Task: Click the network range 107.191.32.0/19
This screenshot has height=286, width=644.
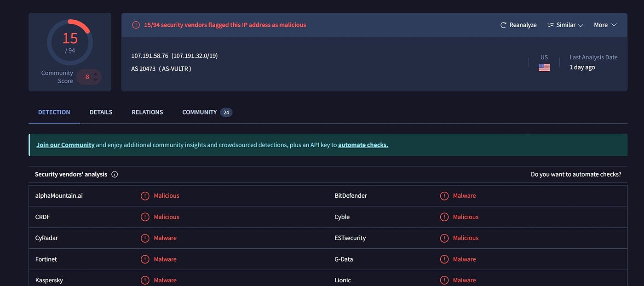Action: coord(195,56)
